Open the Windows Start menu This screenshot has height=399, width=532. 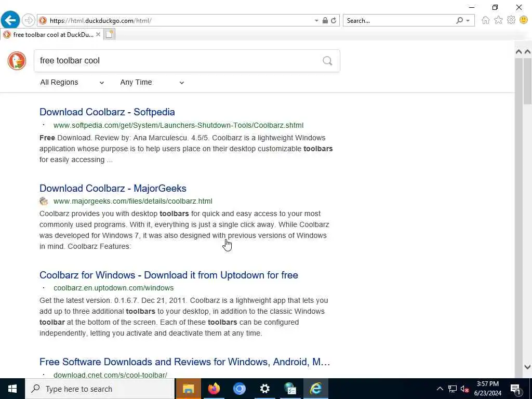coord(12,389)
